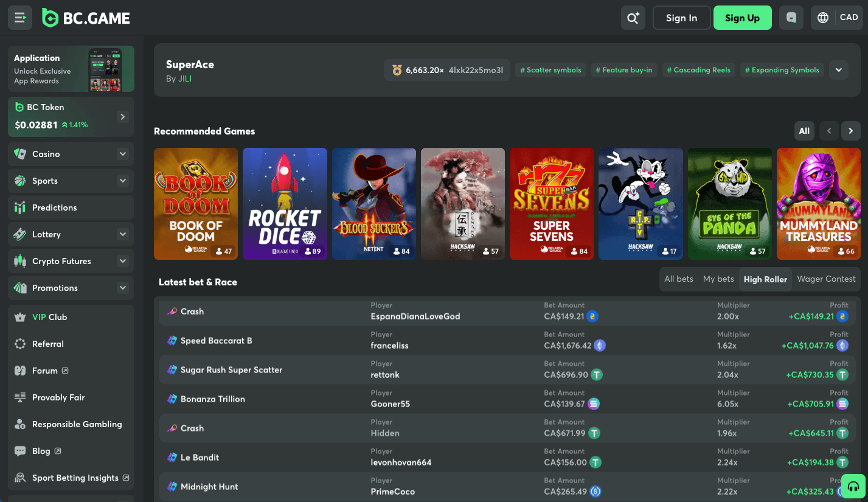The width and height of the screenshot is (868, 502).
Task: Expand the Lottery menu chevron
Action: click(123, 234)
